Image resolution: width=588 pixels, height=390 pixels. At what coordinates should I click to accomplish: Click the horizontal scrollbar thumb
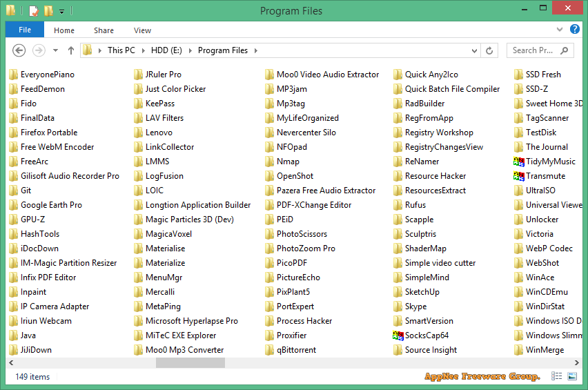click(x=190, y=362)
